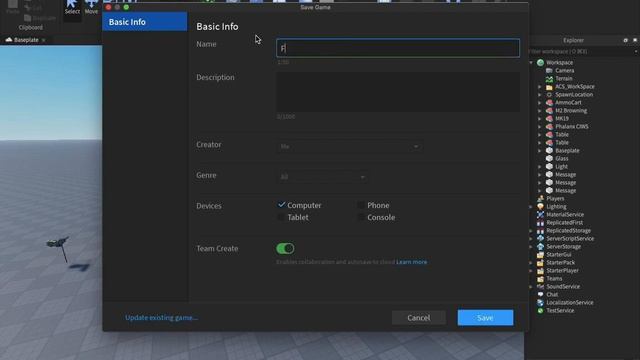Turn off the Team Create toggle

click(285, 248)
